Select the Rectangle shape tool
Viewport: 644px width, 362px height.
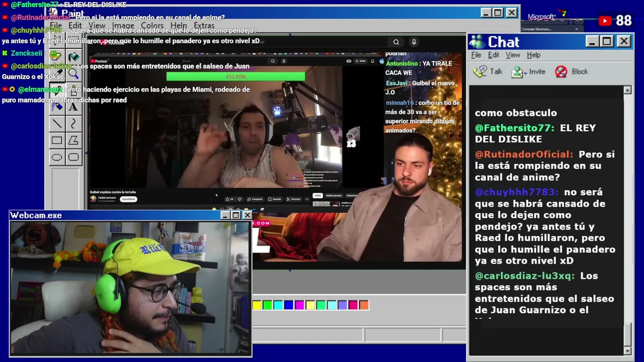click(x=56, y=140)
